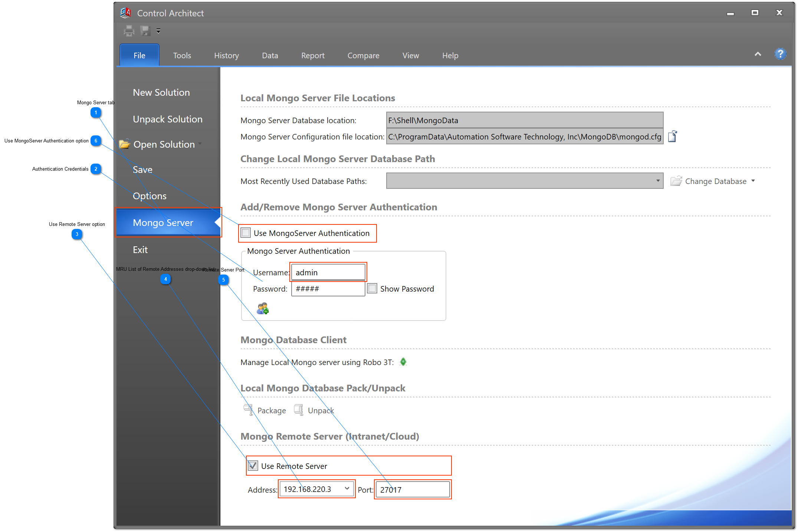Click the Port field showing 27017
This screenshot has width=798, height=532.
point(413,490)
